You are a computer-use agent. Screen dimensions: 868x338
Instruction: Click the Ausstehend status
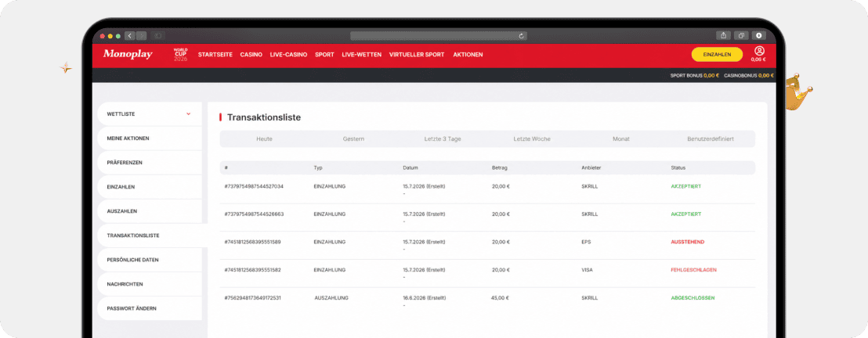688,242
